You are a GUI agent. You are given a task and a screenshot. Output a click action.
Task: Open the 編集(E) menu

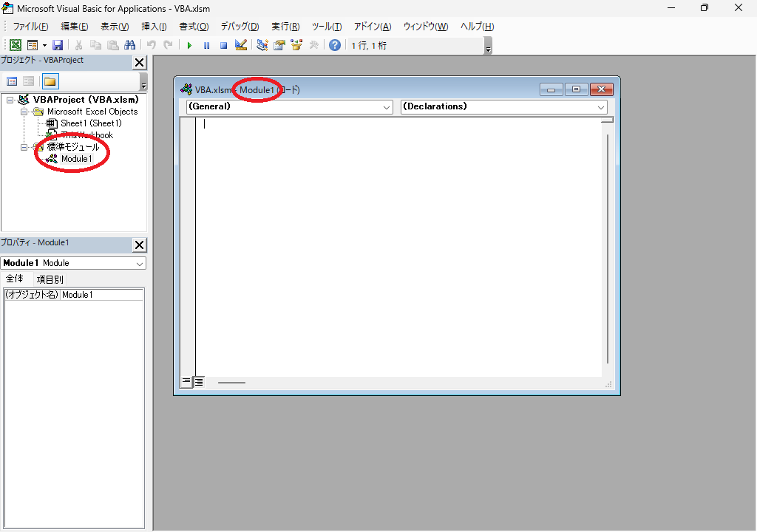pos(75,27)
